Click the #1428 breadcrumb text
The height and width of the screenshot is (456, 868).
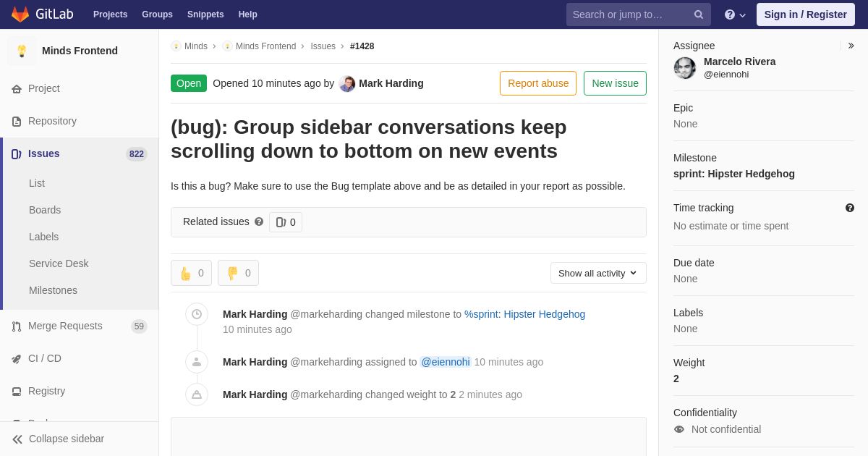(x=362, y=46)
